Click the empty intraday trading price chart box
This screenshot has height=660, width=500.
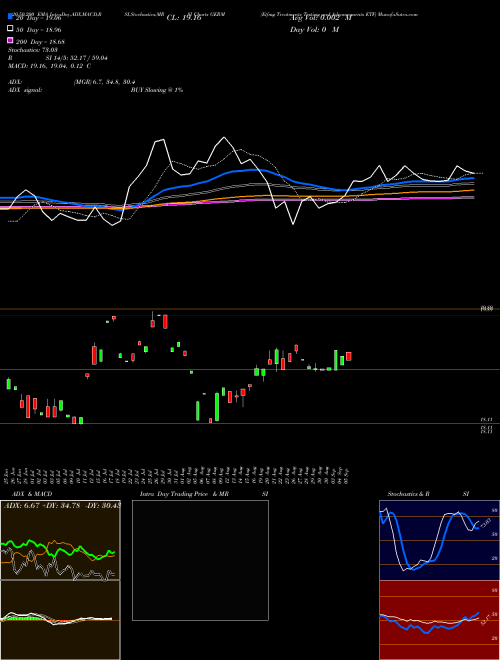click(200, 560)
